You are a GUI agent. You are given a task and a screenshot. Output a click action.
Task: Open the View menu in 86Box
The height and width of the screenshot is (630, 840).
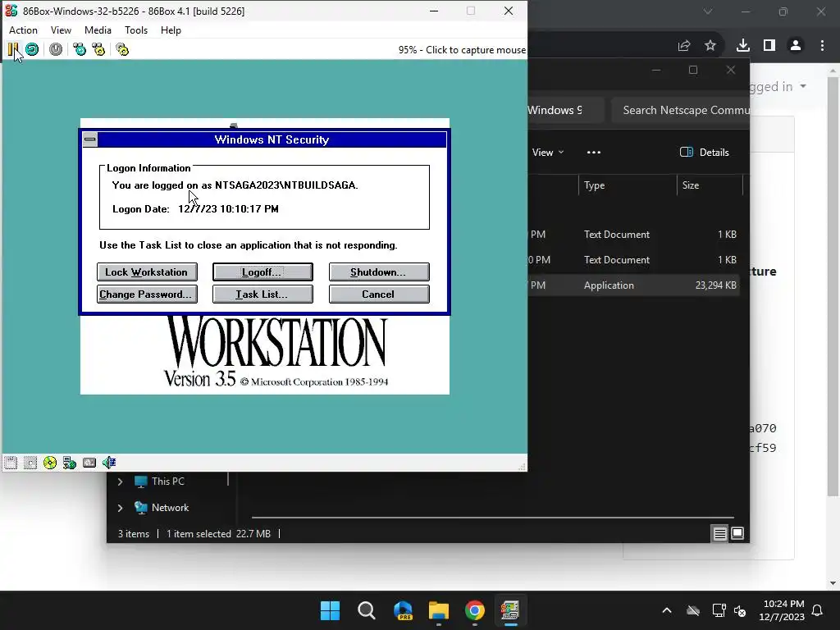click(x=61, y=30)
